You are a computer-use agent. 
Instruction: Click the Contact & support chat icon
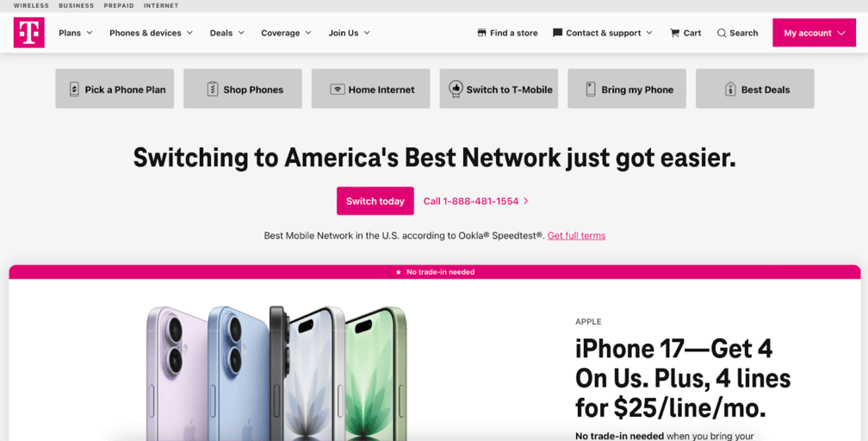tap(557, 33)
